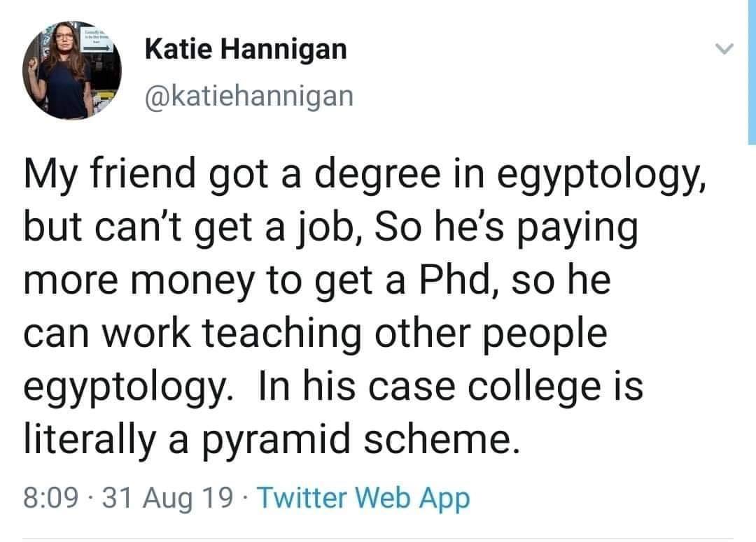Click the 31 Aug 19 date
Screen dimensions: 756x542
point(167,498)
